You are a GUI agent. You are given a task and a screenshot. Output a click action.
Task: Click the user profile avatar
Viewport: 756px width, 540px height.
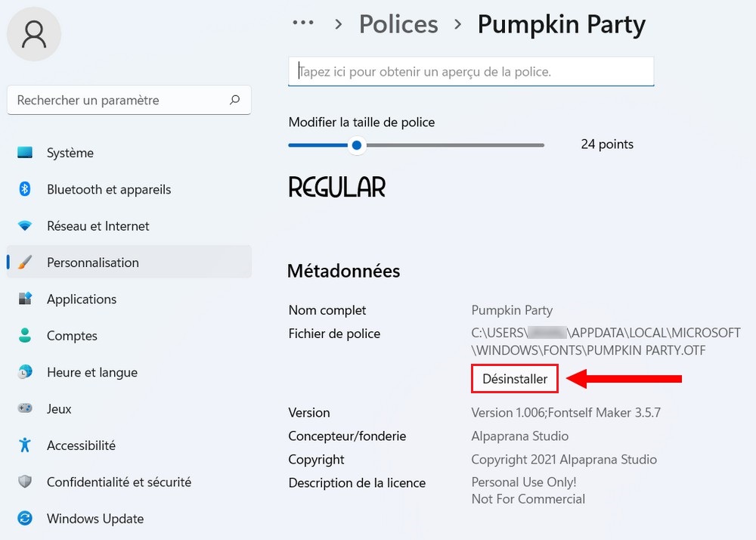[34, 34]
